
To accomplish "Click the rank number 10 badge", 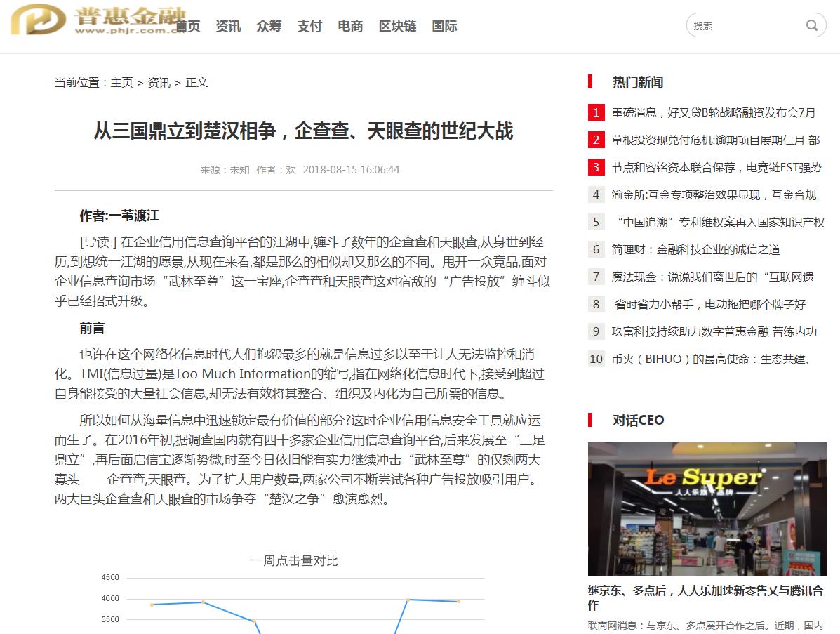I will pyautogui.click(x=596, y=359).
